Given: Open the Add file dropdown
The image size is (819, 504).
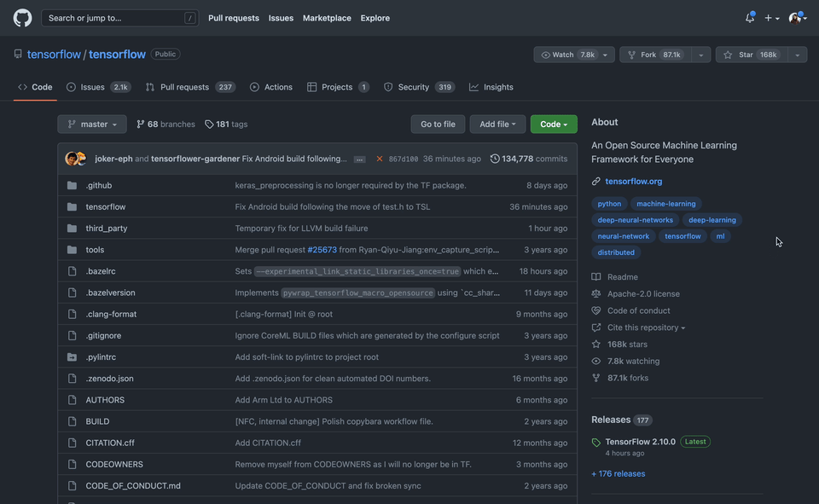Looking at the screenshot, I should click(498, 125).
